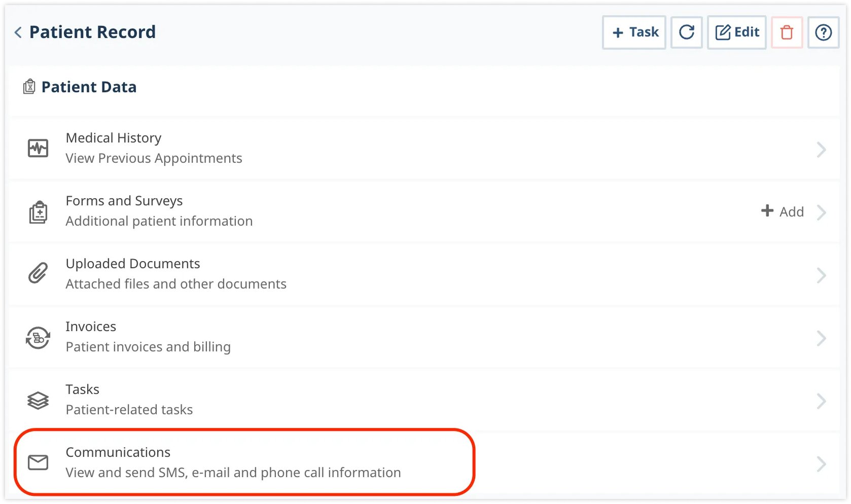This screenshot has height=504, width=851.
Task: Click the paperclip icon for Uploaded Documents
Action: (38, 274)
